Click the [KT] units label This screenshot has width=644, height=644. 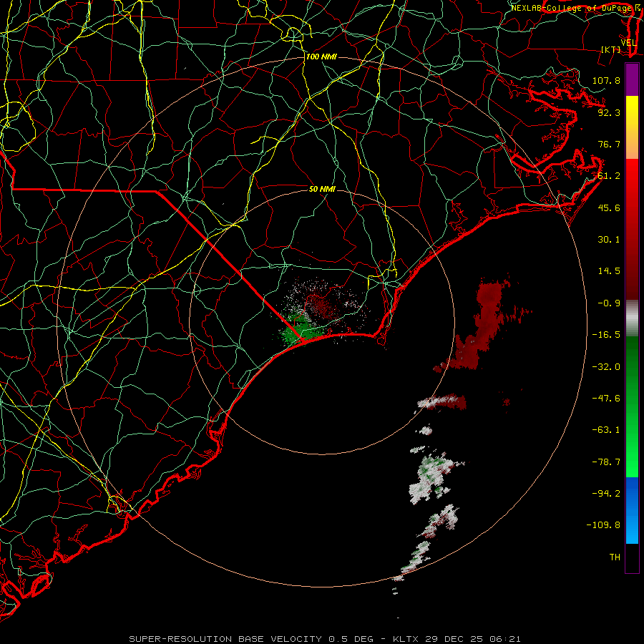(x=611, y=49)
